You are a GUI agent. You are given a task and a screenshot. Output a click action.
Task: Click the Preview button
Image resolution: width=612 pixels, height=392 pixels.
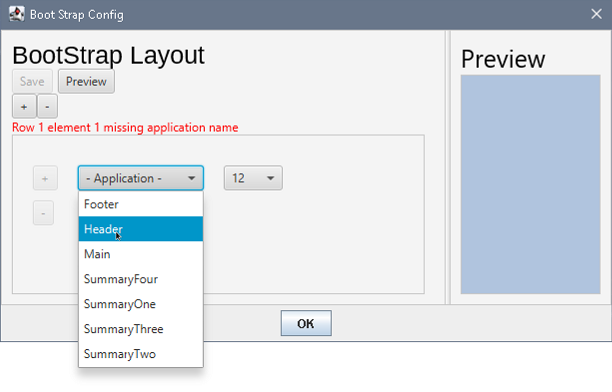(x=86, y=81)
